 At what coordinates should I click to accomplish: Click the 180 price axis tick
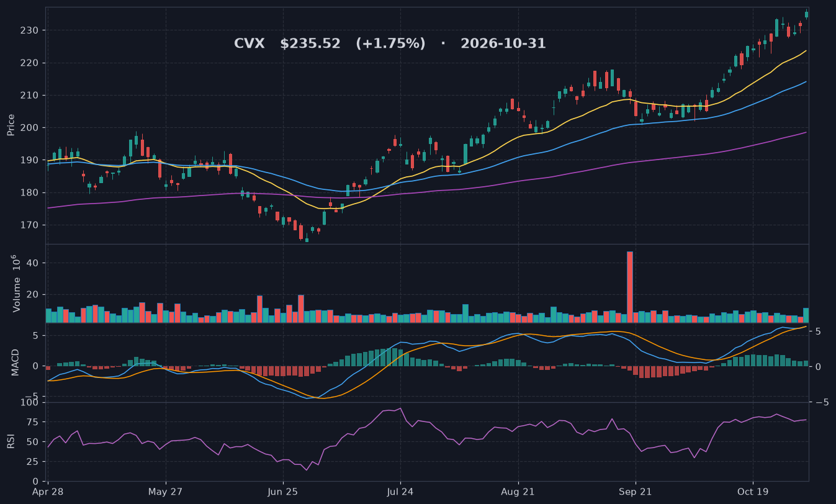pyautogui.click(x=29, y=192)
